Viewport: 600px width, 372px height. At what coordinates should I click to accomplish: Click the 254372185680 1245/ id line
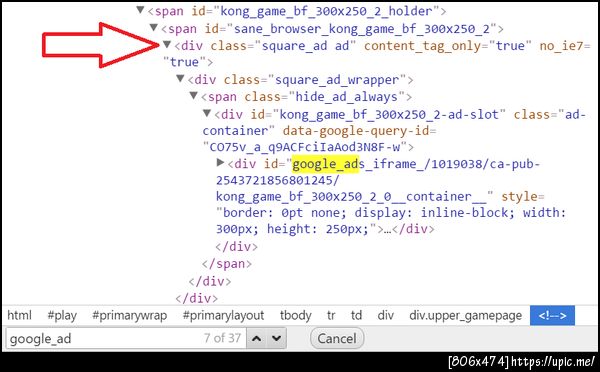click(277, 180)
